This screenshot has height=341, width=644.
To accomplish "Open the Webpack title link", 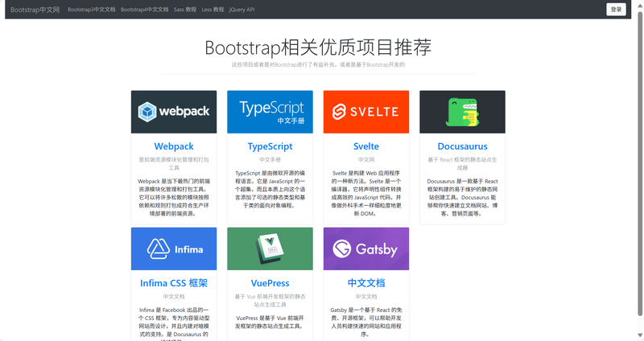I will (x=174, y=146).
